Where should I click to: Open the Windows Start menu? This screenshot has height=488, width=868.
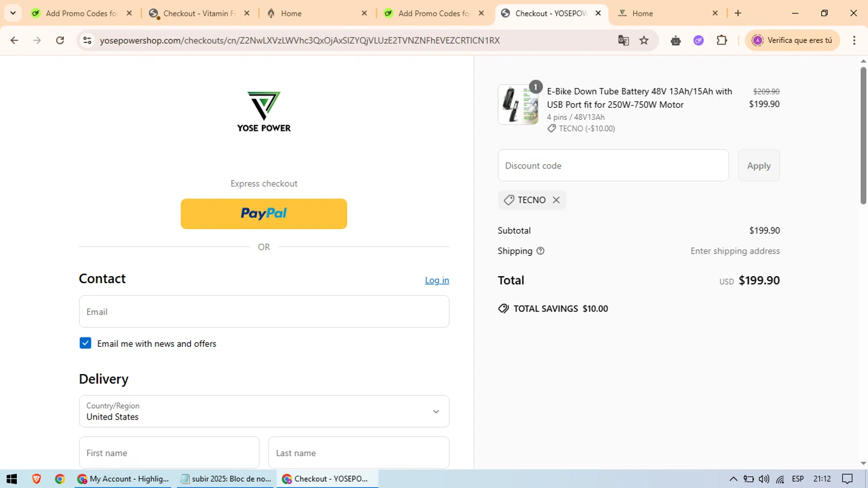pyautogui.click(x=12, y=479)
